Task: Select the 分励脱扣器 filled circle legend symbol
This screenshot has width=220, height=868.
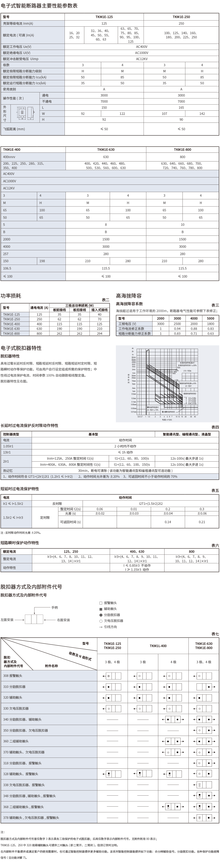Action: (101, 615)
